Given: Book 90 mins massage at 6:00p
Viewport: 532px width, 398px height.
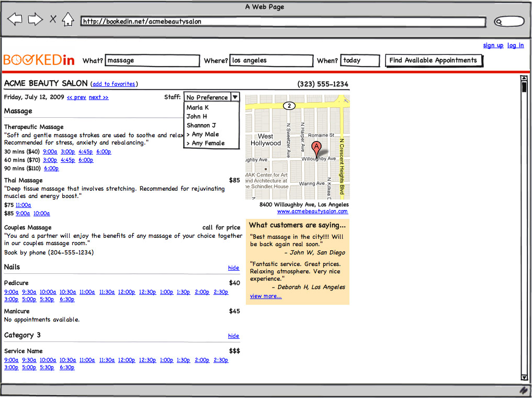Looking at the screenshot, I should (x=51, y=169).
